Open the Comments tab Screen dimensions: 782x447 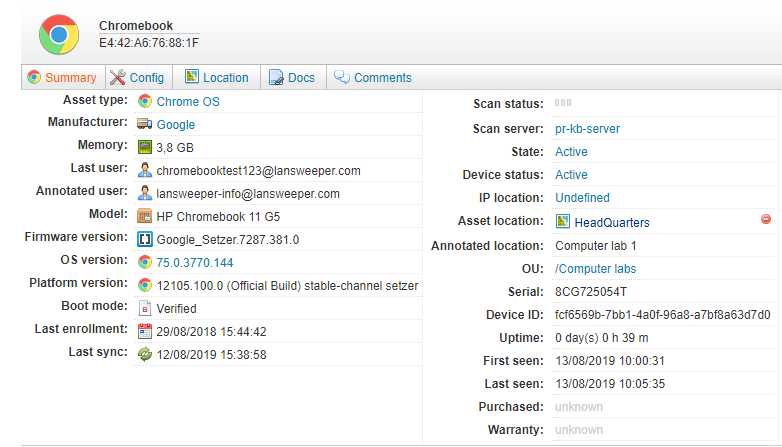tap(373, 77)
